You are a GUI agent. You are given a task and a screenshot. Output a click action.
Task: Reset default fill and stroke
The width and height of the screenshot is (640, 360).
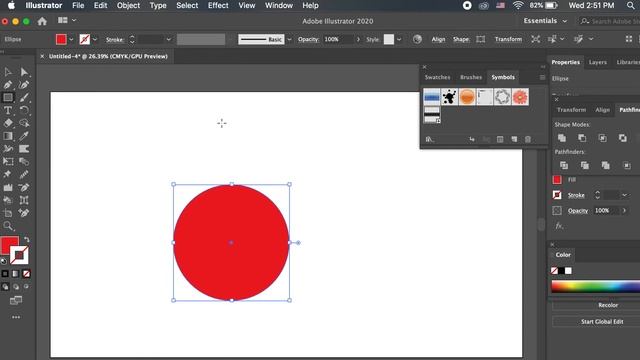point(4,261)
